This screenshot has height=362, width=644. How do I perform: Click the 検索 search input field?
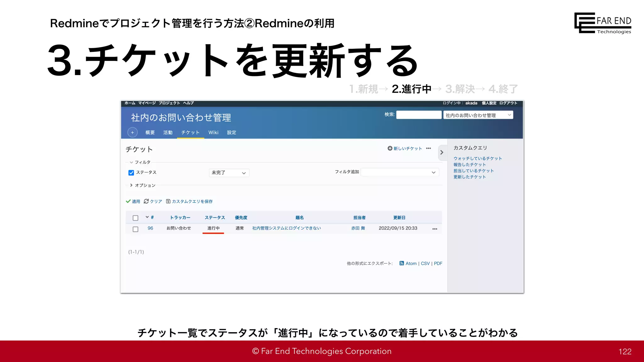coord(419,115)
